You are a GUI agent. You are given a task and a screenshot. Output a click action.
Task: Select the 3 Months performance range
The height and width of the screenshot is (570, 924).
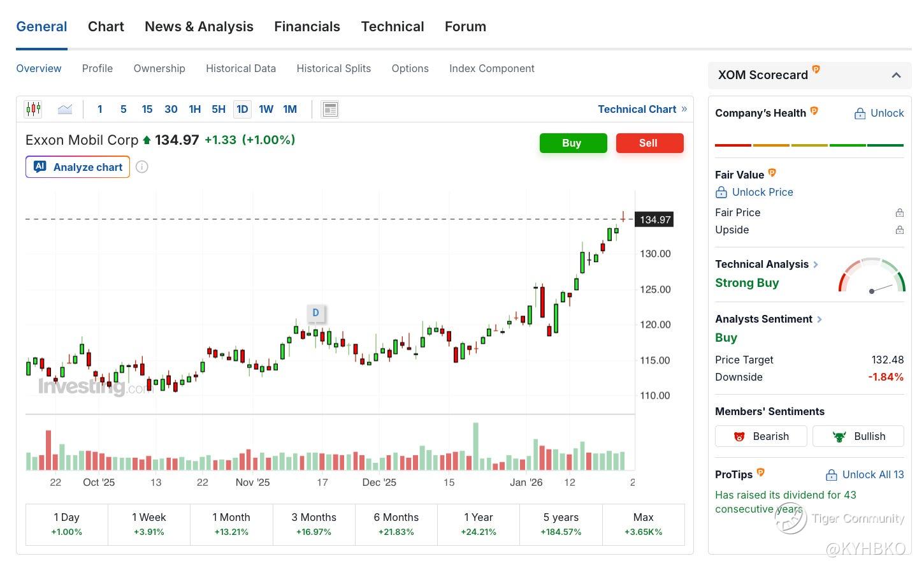tap(314, 524)
